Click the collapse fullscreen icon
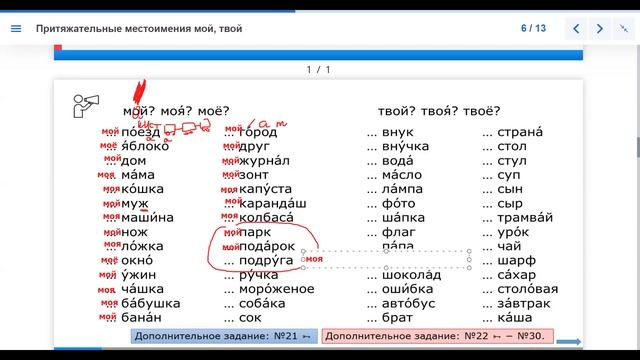The height and width of the screenshot is (360, 640). [x=624, y=28]
